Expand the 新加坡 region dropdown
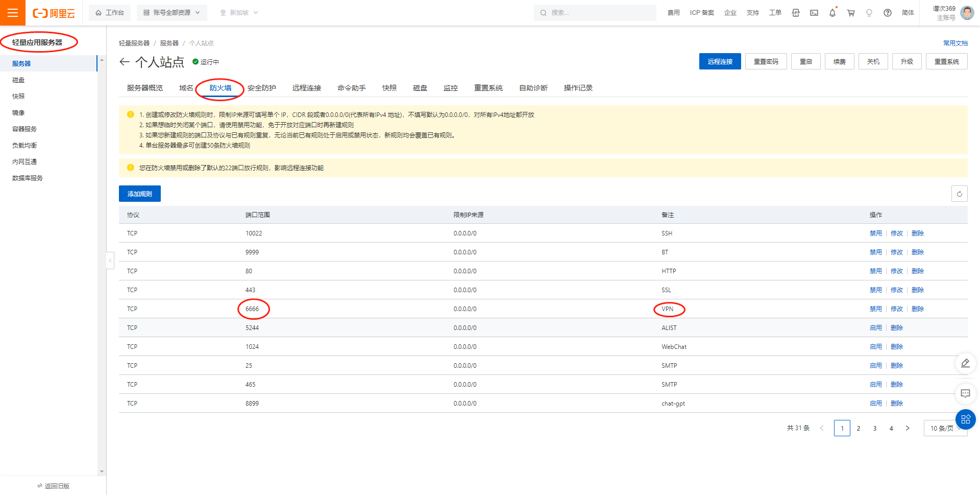 pyautogui.click(x=239, y=13)
